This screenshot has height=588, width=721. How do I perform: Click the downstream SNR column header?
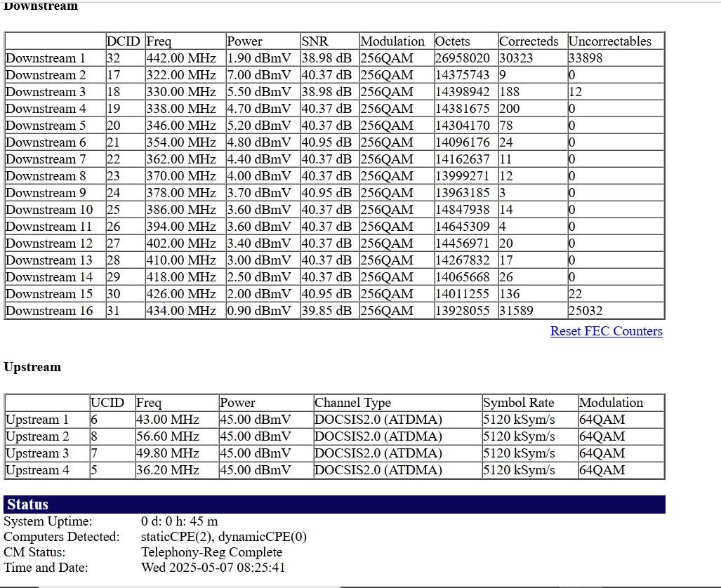315,41
